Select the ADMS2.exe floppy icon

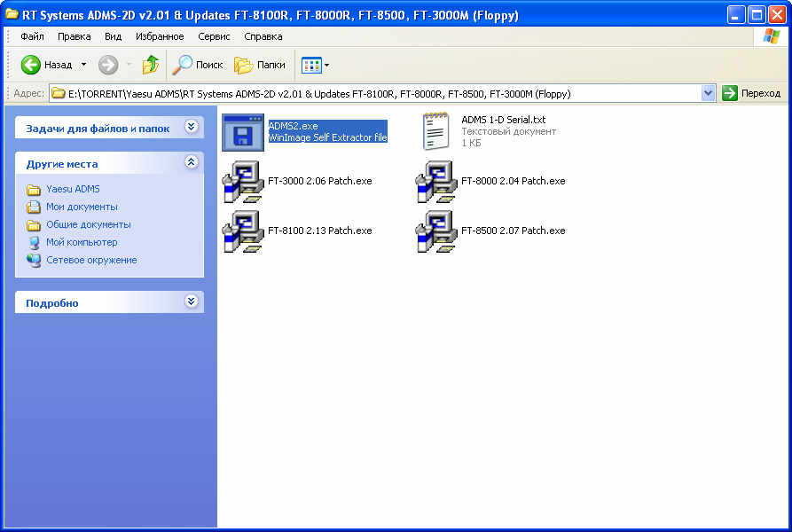[x=243, y=132]
